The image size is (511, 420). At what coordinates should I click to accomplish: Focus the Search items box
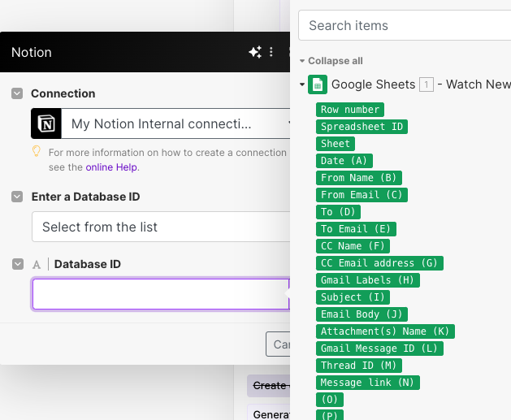(404, 25)
